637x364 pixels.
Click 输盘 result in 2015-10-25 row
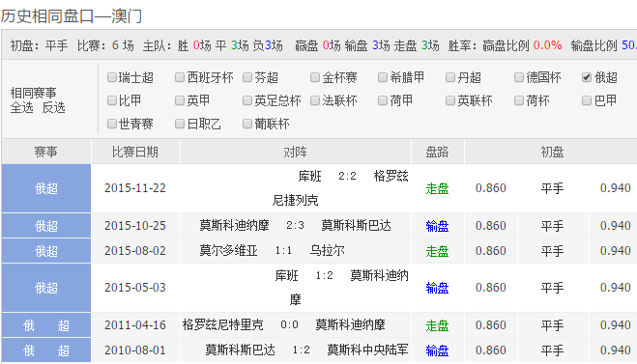437,226
